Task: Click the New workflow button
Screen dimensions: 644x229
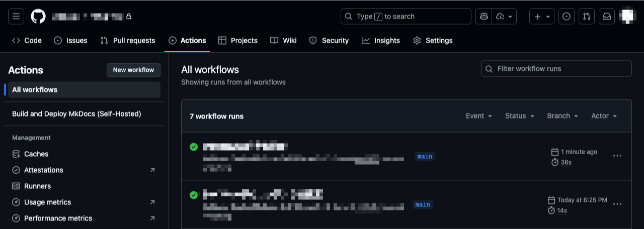Action: click(x=133, y=70)
